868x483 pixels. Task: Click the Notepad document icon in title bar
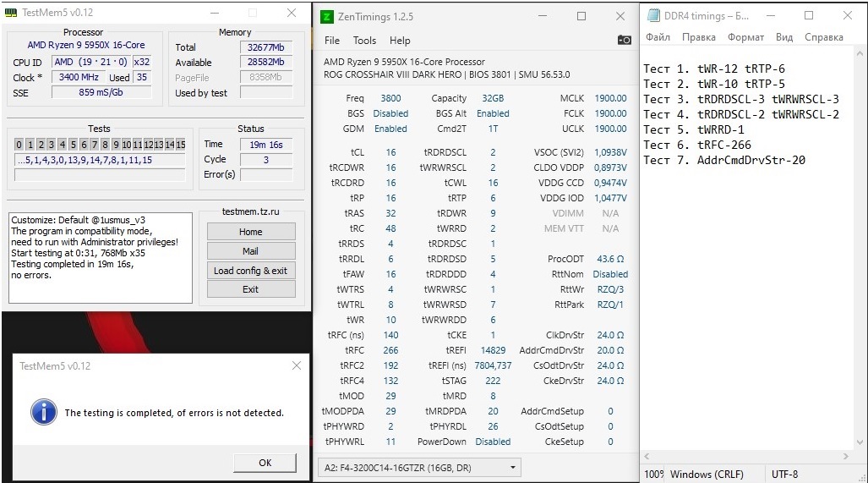tap(653, 15)
